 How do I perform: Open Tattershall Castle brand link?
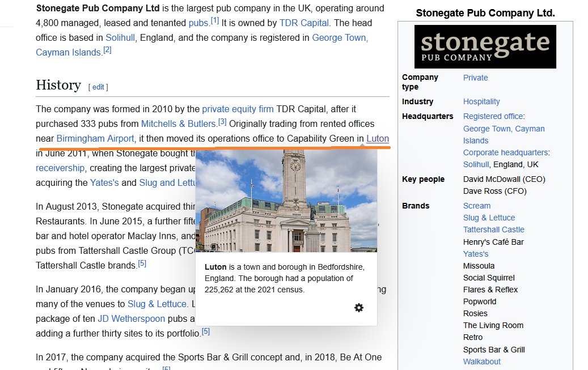(x=493, y=230)
